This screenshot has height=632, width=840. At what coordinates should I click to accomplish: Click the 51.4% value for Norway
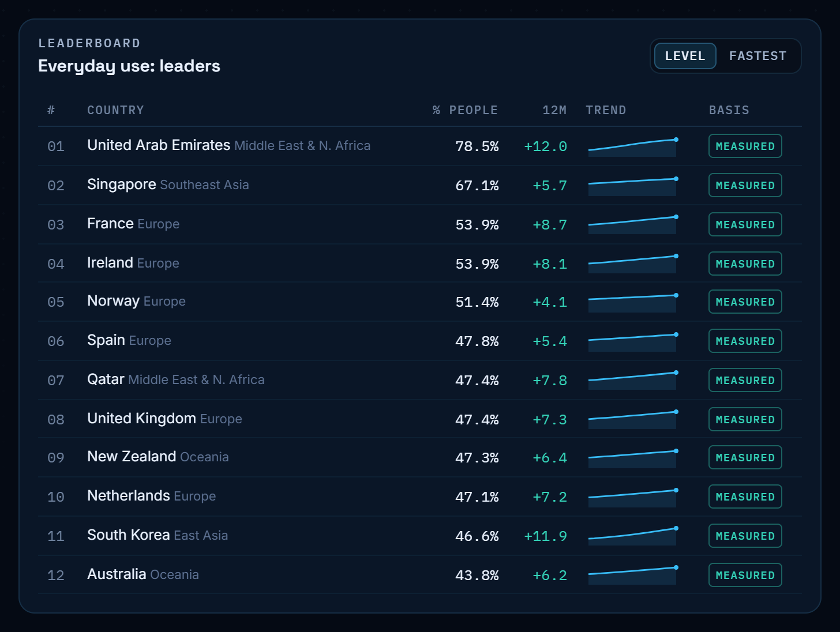pos(477,302)
